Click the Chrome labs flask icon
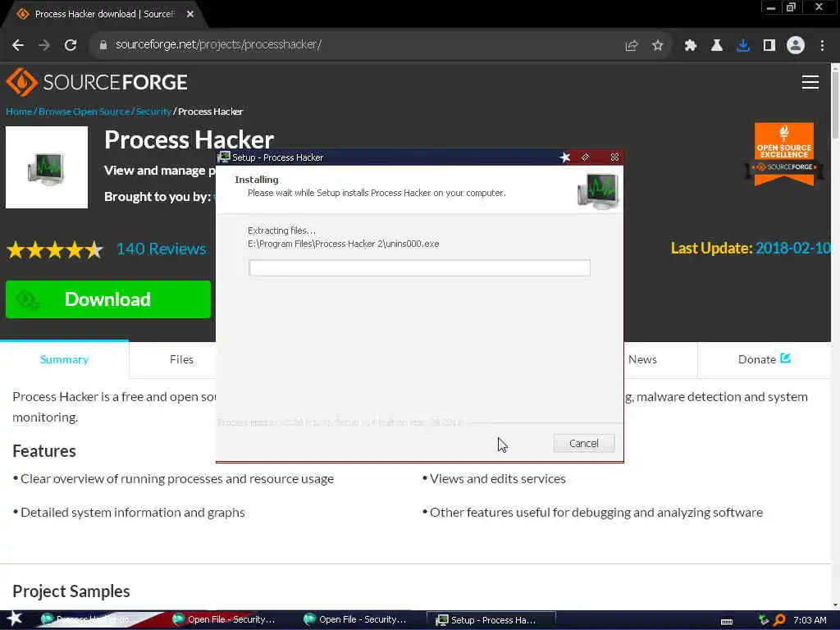This screenshot has height=630, width=840. pyautogui.click(x=717, y=46)
